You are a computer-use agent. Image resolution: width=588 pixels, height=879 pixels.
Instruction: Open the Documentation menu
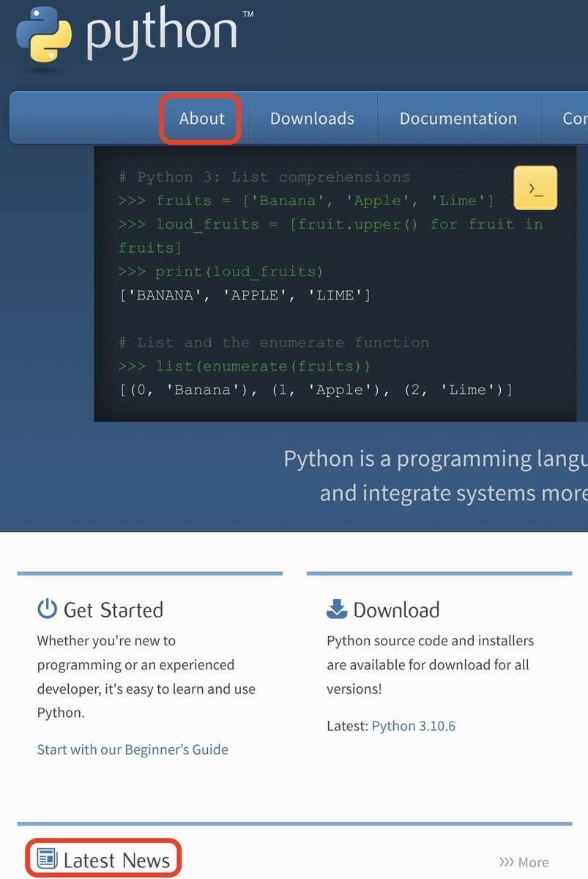458,118
